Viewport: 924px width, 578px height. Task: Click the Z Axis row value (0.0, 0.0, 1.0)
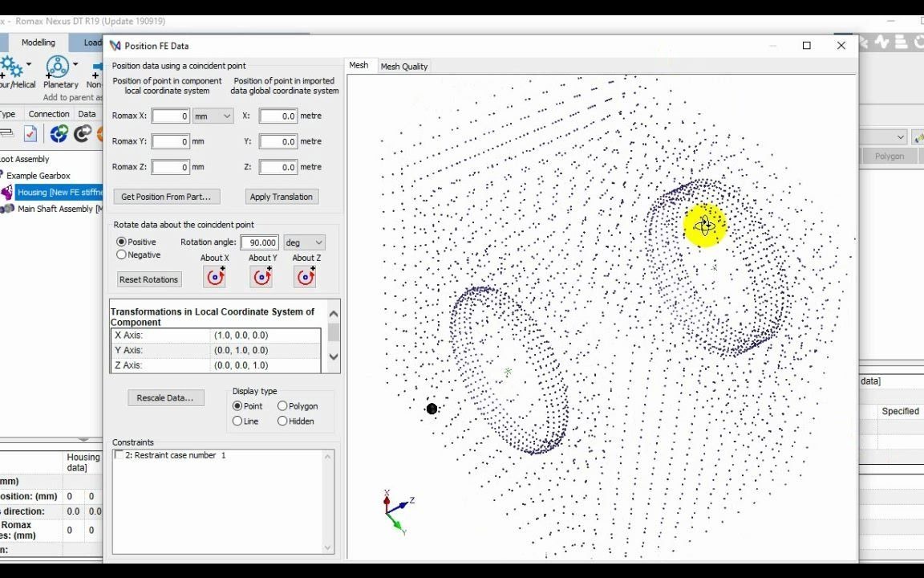[x=241, y=365]
